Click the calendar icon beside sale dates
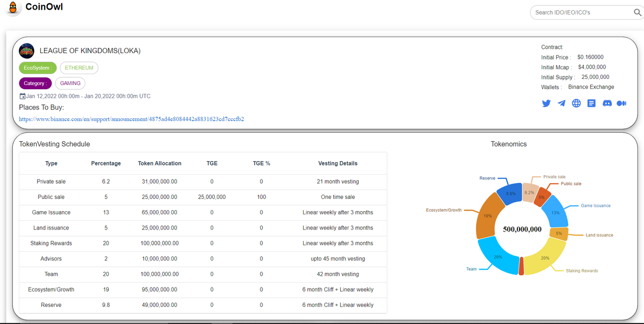 tap(22, 96)
